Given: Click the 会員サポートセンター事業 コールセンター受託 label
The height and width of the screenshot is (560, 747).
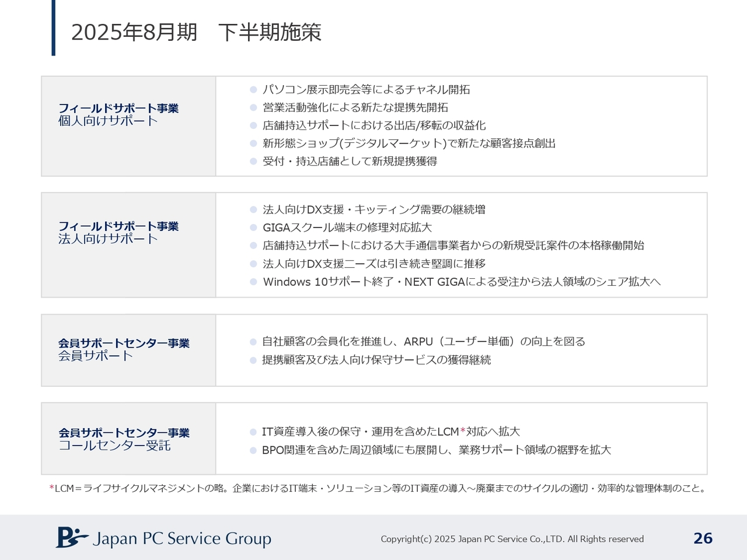Looking at the screenshot, I should (x=124, y=439).
